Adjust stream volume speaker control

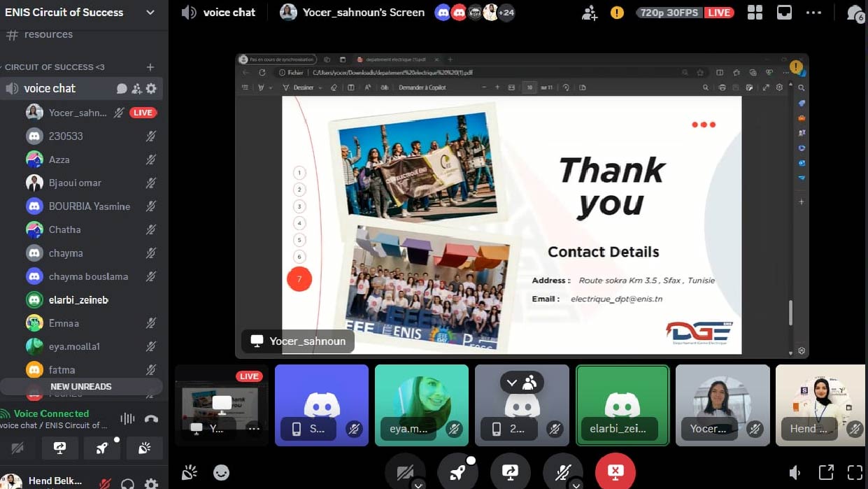click(795, 473)
